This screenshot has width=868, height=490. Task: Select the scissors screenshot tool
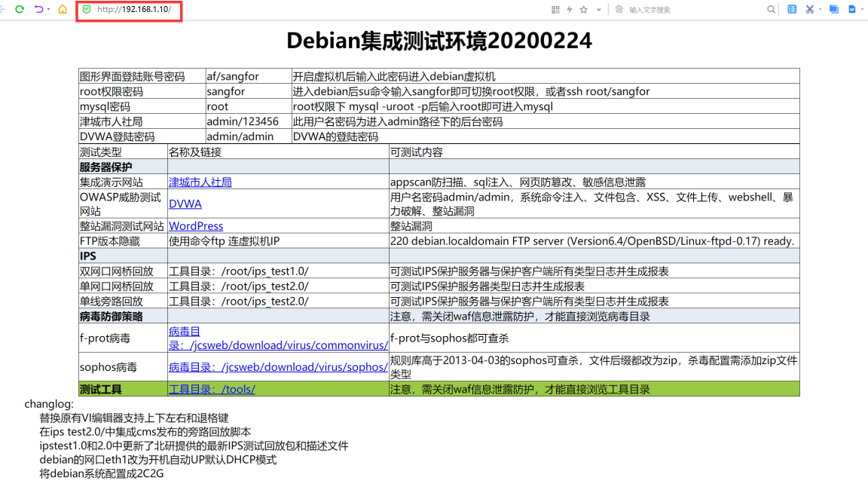coord(810,10)
